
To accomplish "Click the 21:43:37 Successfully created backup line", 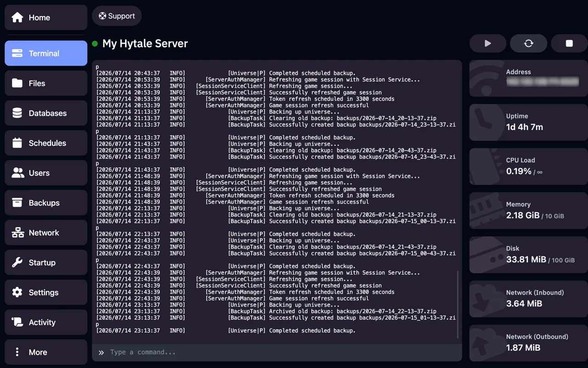I will point(276,157).
